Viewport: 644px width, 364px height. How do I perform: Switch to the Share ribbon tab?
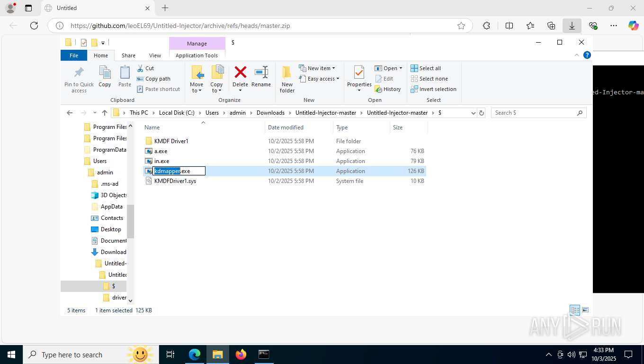[128, 55]
